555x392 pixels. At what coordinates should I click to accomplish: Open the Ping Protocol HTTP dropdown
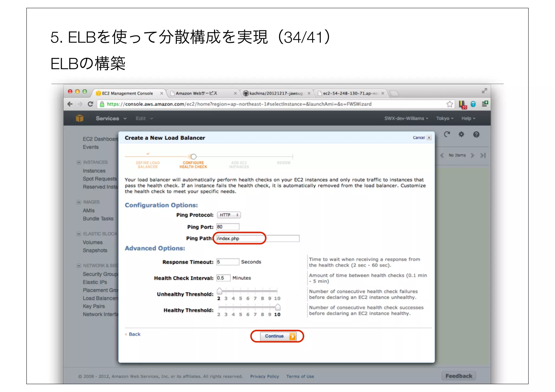(229, 215)
